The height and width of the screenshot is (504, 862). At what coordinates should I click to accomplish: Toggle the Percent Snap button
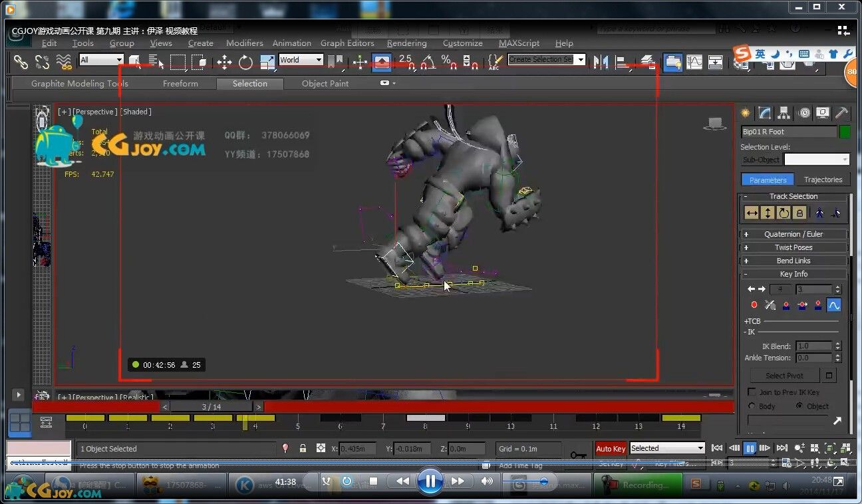(449, 62)
